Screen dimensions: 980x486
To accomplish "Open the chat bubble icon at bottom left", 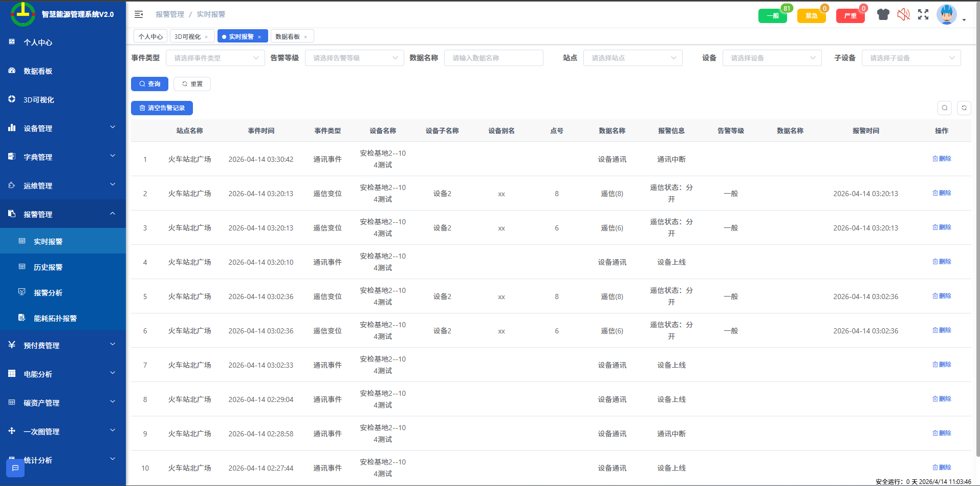I will [x=15, y=468].
